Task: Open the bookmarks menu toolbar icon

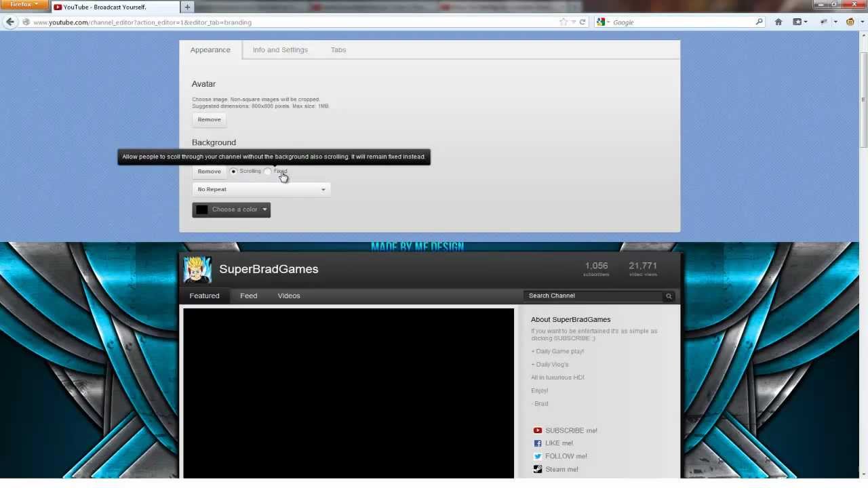Action: (798, 22)
